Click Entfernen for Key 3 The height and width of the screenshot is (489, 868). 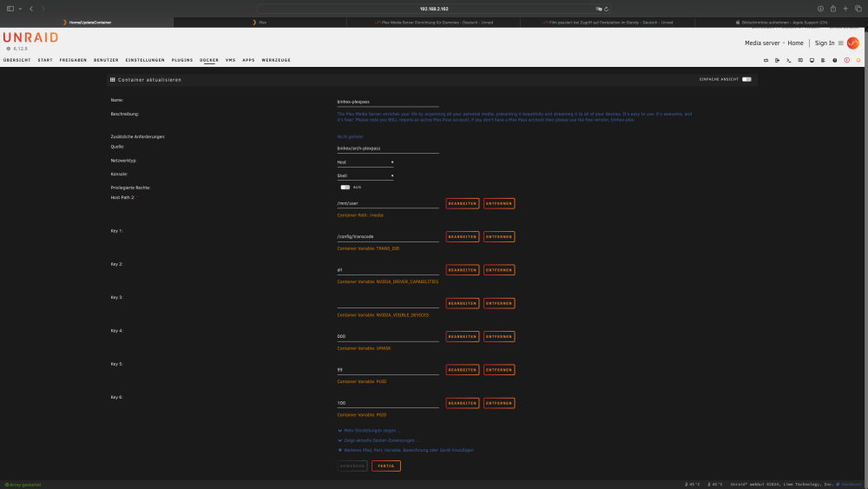499,303
